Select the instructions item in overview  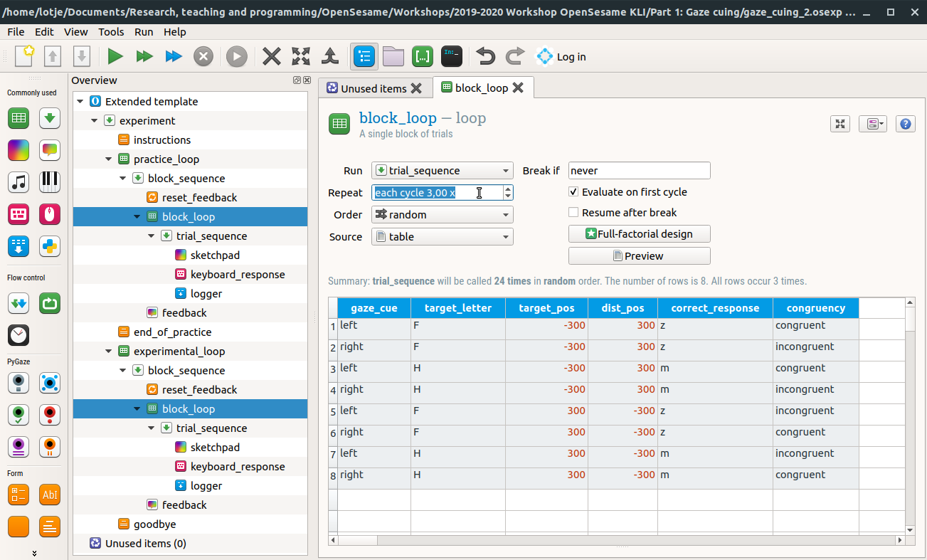coord(162,140)
